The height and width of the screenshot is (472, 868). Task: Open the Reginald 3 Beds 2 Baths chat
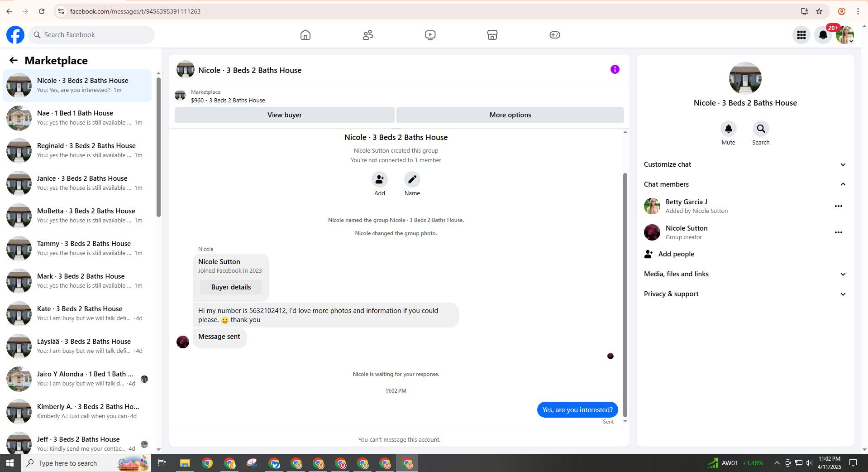[x=77, y=150]
